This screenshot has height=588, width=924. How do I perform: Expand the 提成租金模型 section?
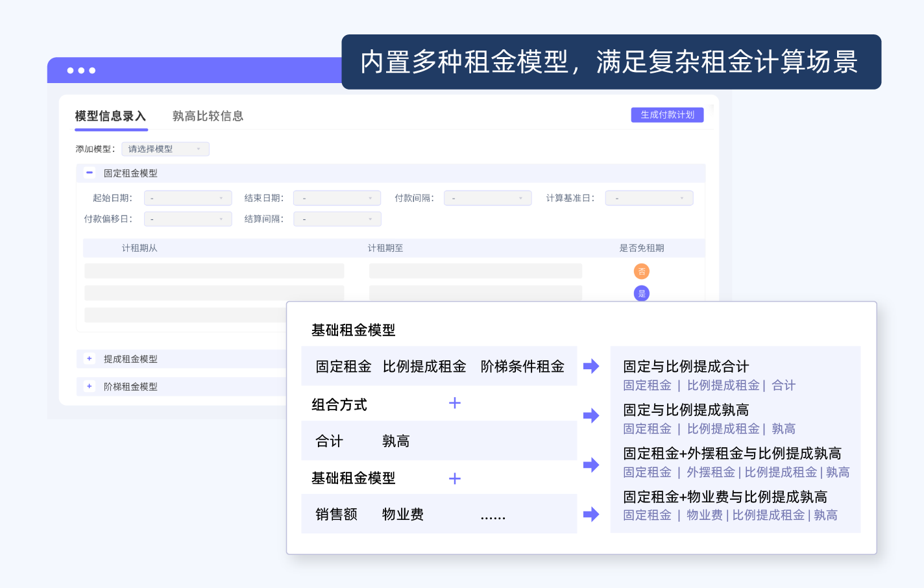coord(90,358)
